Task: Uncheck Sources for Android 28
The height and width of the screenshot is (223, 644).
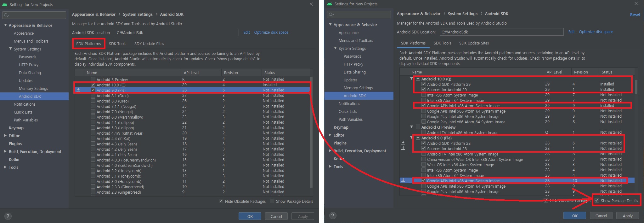Action: click(424, 148)
